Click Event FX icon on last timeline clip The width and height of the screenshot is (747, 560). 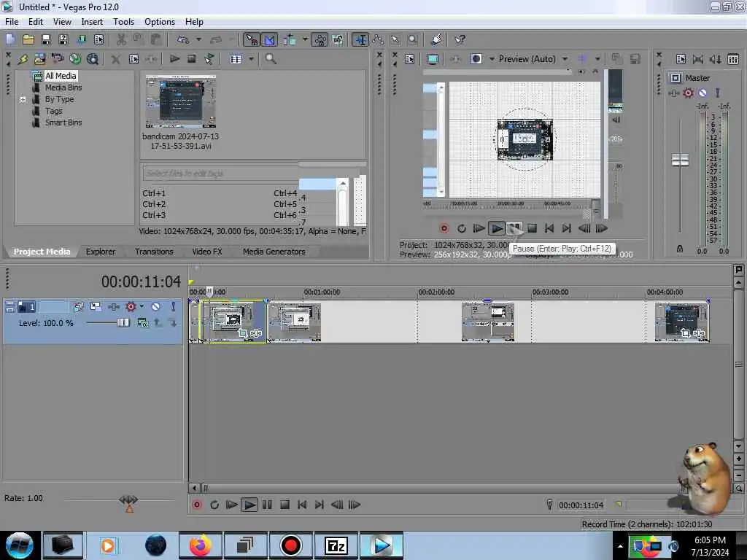(699, 333)
